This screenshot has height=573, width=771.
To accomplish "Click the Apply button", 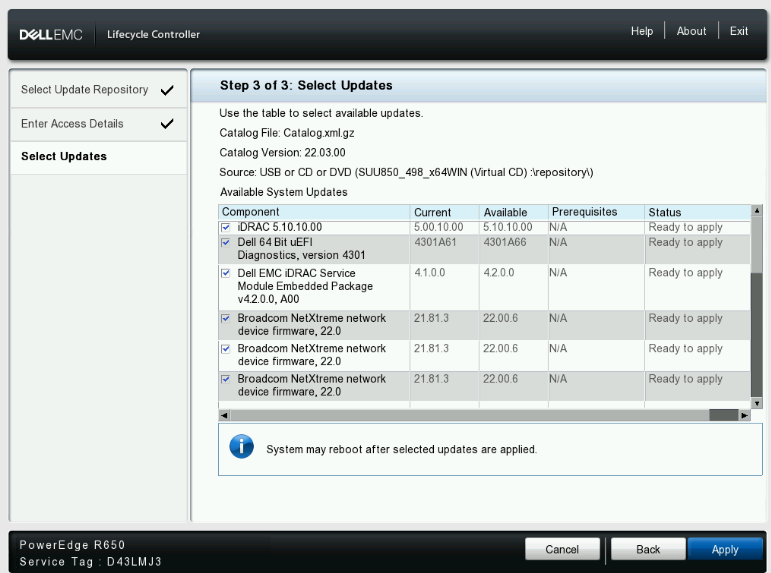I will coord(725,549).
